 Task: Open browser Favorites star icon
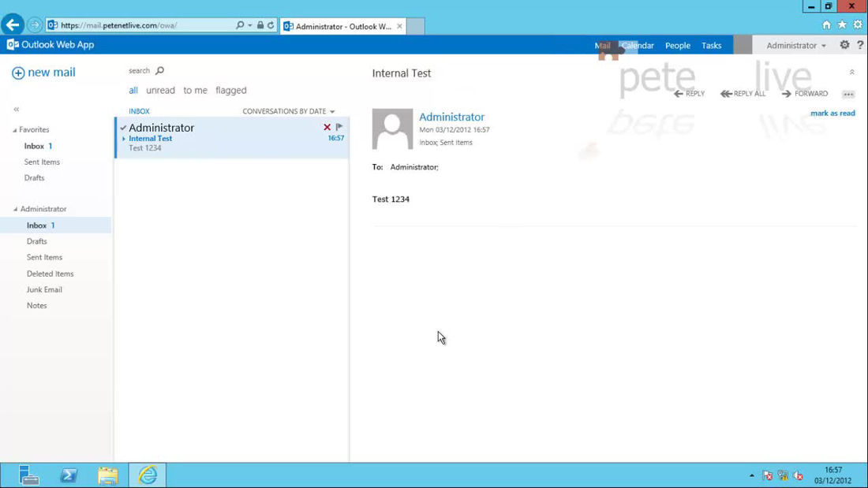pyautogui.click(x=842, y=25)
